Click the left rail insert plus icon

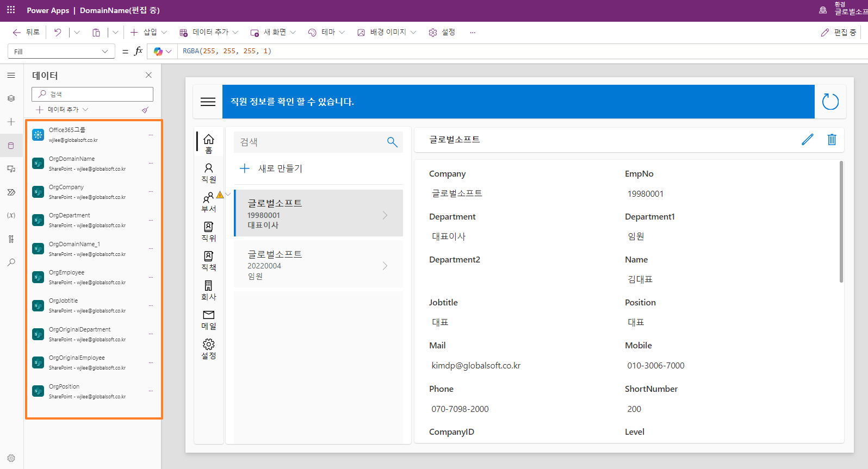pos(11,122)
